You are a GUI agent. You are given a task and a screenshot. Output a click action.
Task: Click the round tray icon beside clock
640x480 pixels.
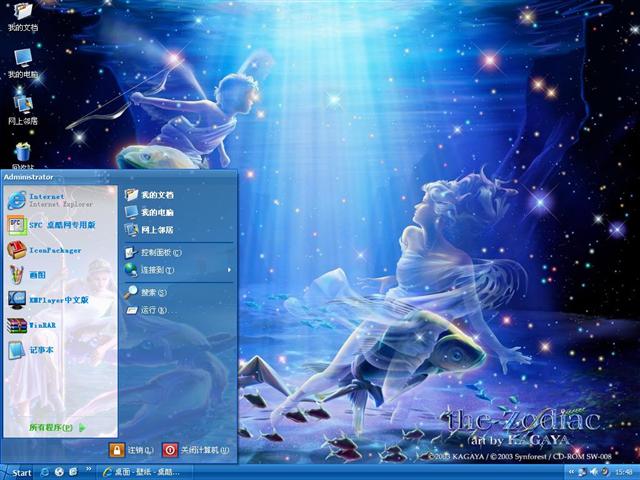tap(605, 472)
